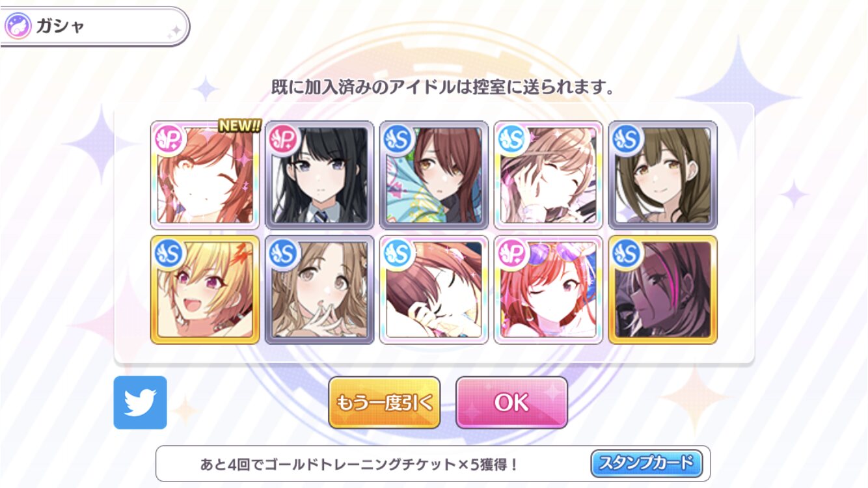The width and height of the screenshot is (868, 488).
Task: Select the blonde laughing idol with gold frame
Action: 205,290
